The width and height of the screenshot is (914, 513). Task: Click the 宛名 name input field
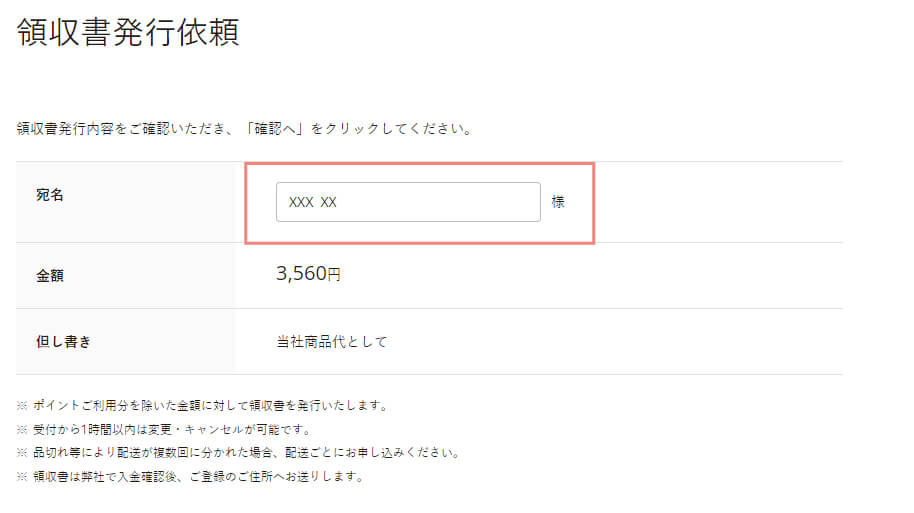click(x=440, y=202)
